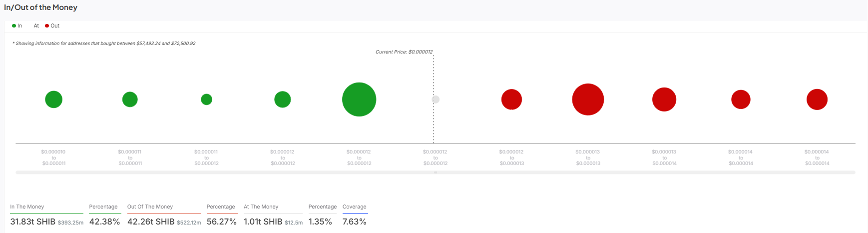The image size is (868, 233).
Task: Click the At The Money stat header
Action: (261, 207)
